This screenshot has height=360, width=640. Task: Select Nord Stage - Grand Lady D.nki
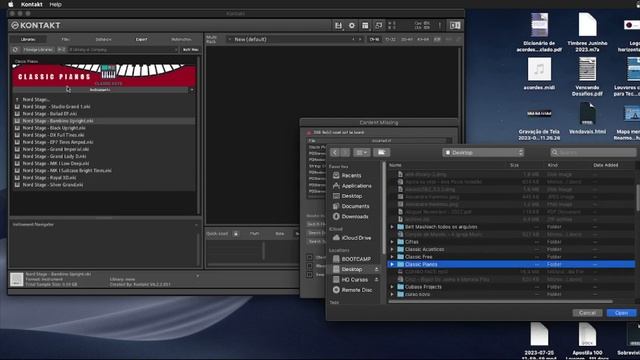54,156
